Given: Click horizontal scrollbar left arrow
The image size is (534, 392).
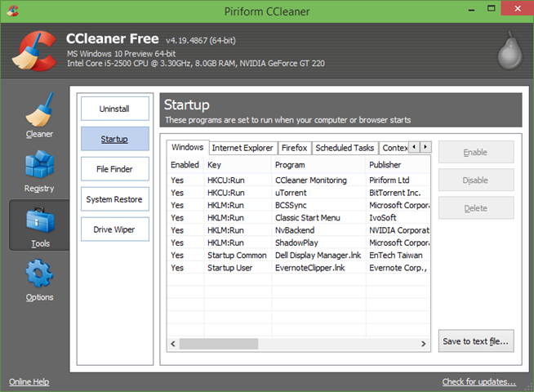Looking at the screenshot, I should (173, 344).
